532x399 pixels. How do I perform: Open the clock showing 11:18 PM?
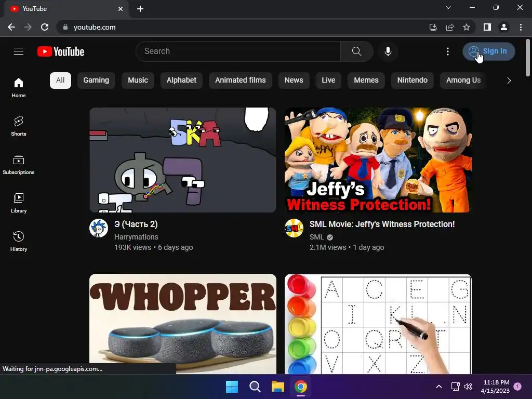[495, 387]
